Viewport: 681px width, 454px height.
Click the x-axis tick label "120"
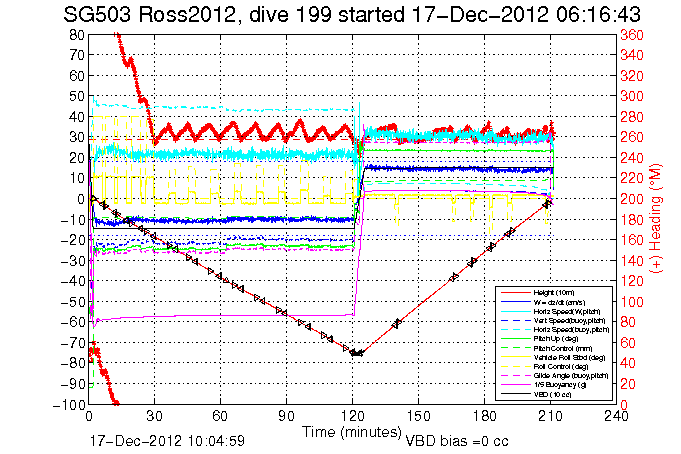353,416
